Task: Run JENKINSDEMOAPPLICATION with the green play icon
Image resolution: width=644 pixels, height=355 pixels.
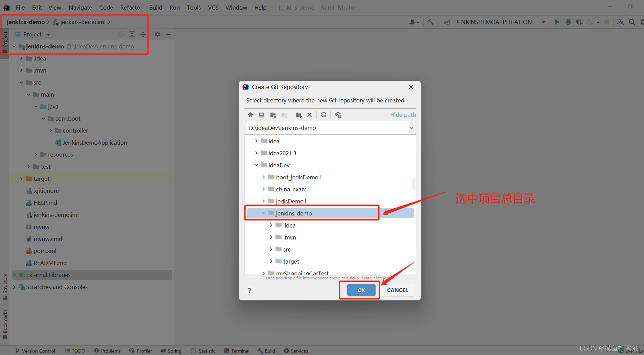Action: click(557, 22)
